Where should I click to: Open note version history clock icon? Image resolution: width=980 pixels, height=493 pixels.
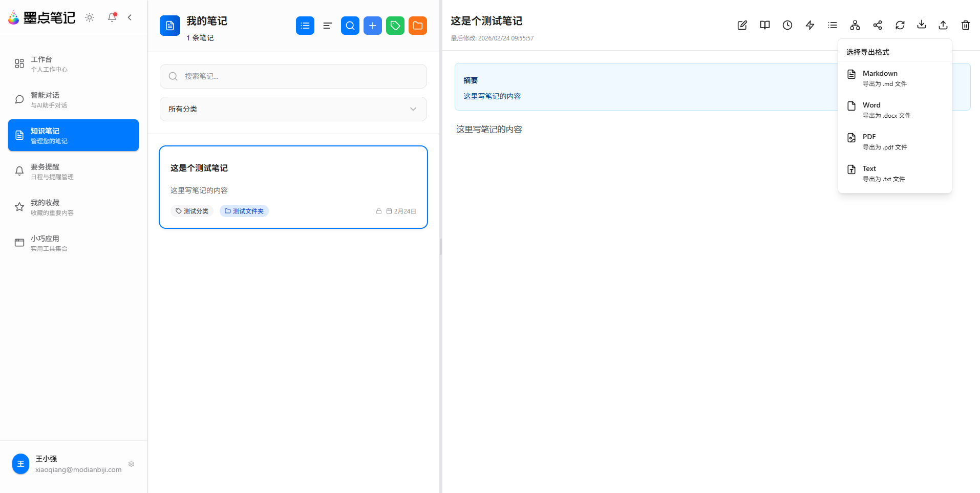(787, 25)
